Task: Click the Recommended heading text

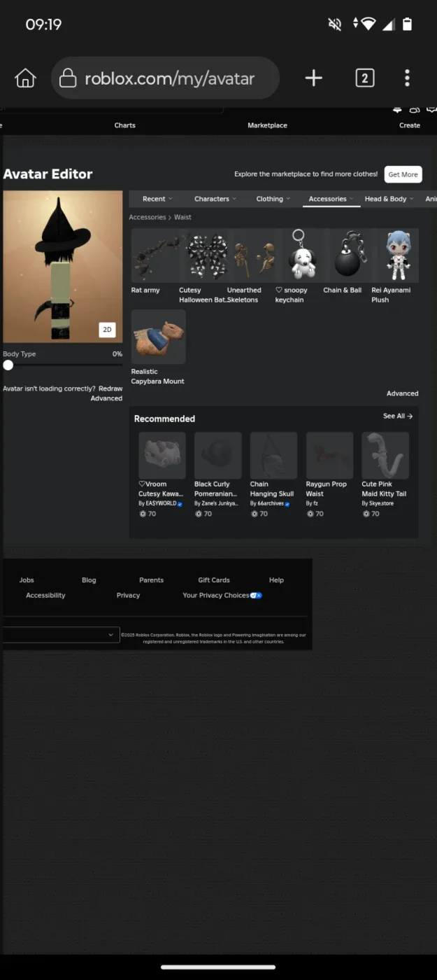Action: click(x=164, y=419)
